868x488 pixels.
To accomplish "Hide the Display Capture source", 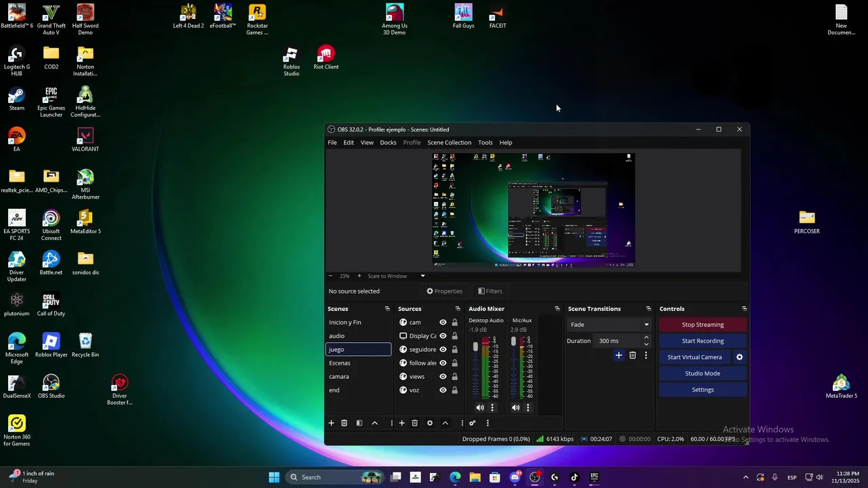I will pyautogui.click(x=443, y=336).
